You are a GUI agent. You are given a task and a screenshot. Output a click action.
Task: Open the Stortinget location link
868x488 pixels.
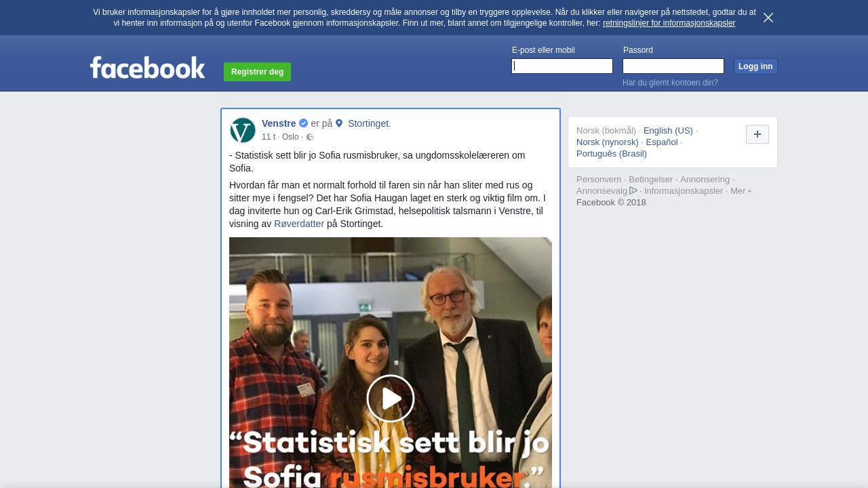coord(368,123)
